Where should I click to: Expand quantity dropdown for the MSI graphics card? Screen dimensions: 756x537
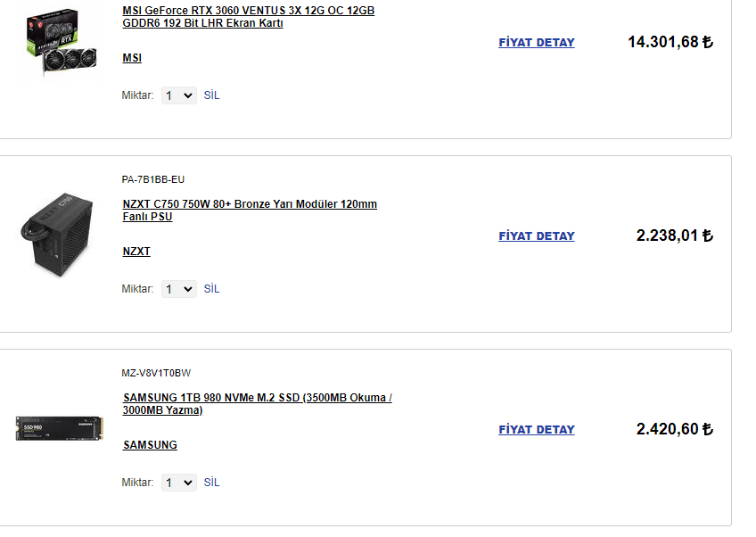(x=179, y=95)
